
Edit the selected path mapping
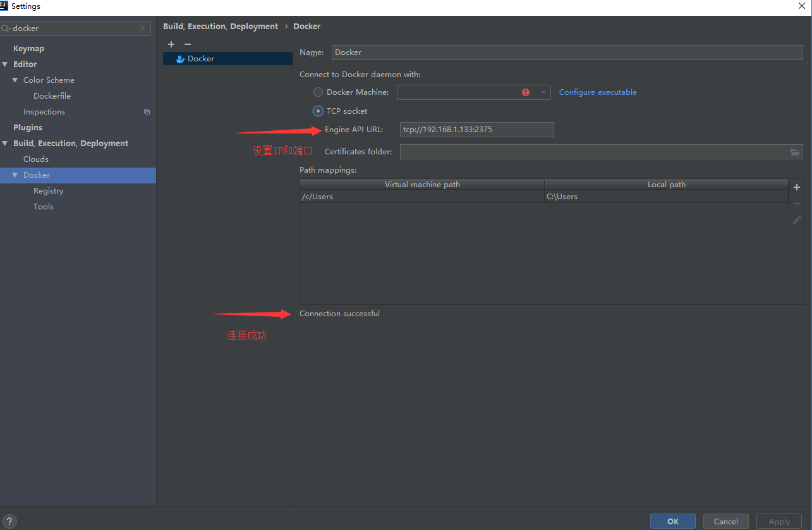(x=797, y=220)
